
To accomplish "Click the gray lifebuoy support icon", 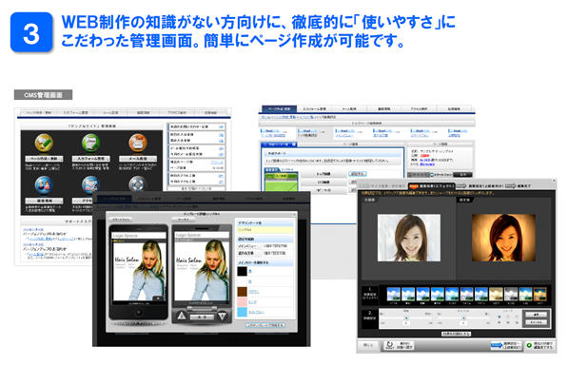I will [136, 183].
